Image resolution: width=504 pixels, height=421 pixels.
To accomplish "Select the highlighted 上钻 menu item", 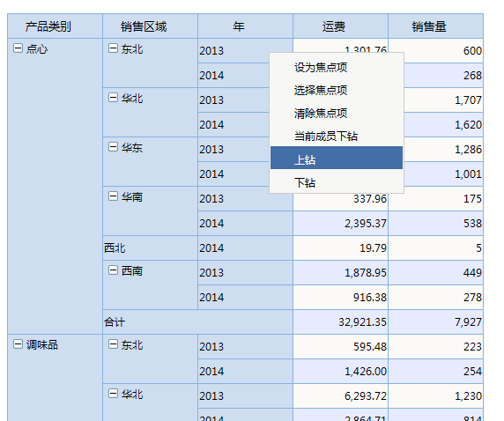I will point(337,158).
